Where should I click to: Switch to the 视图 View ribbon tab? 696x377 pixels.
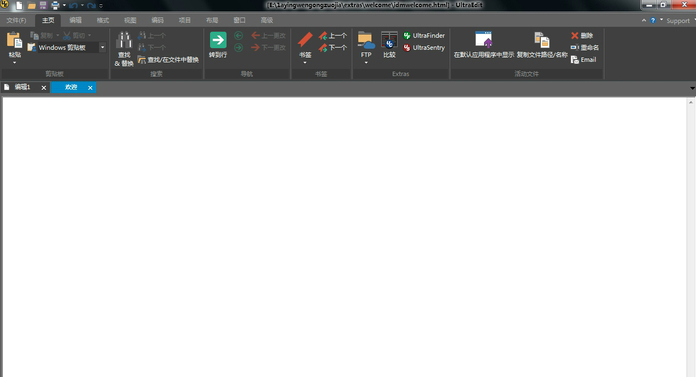coord(130,20)
